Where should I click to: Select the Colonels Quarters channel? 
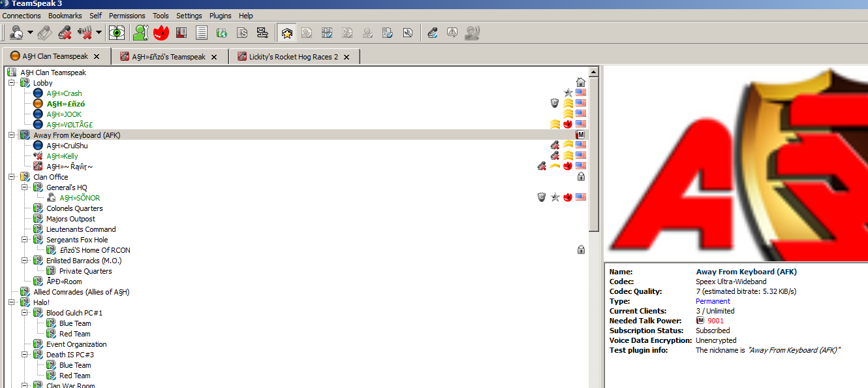pyautogui.click(x=74, y=208)
